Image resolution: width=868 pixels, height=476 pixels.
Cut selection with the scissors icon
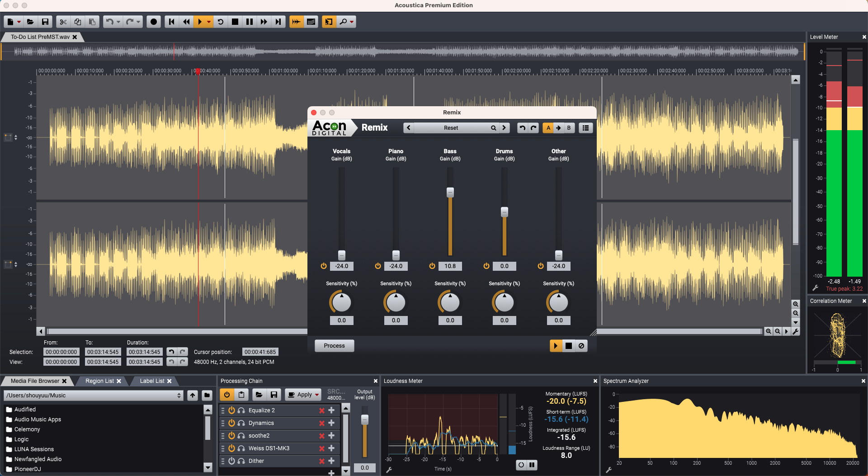63,22
